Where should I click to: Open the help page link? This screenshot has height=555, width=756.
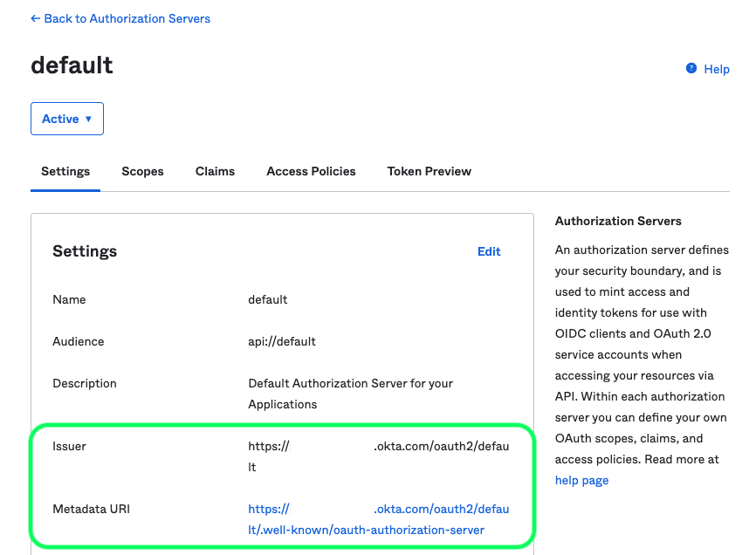pyautogui.click(x=581, y=480)
